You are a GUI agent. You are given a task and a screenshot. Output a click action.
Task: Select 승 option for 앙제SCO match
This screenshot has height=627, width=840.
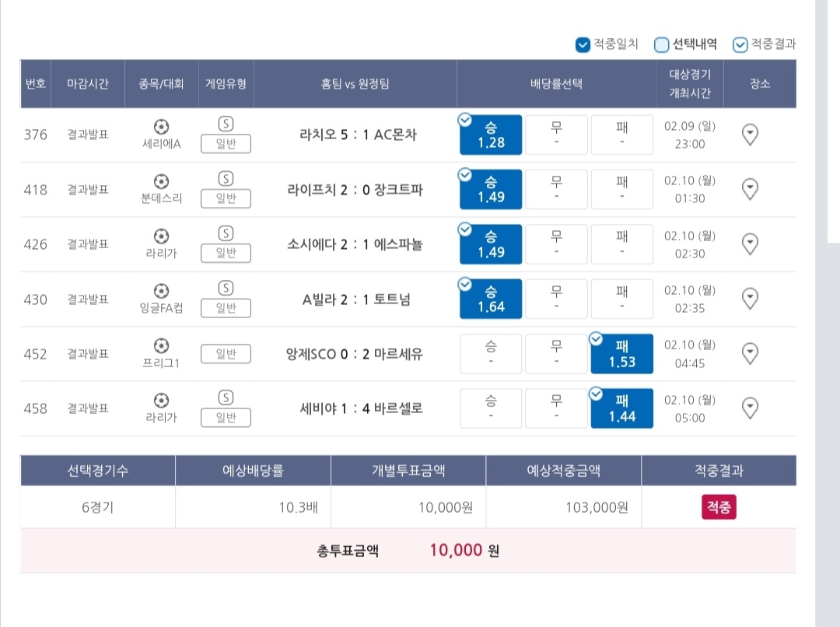[x=491, y=354]
